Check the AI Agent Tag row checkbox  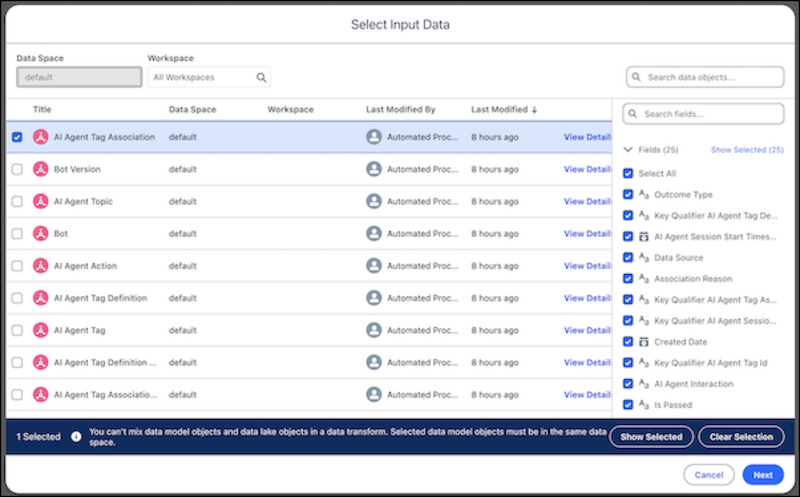[x=17, y=330]
